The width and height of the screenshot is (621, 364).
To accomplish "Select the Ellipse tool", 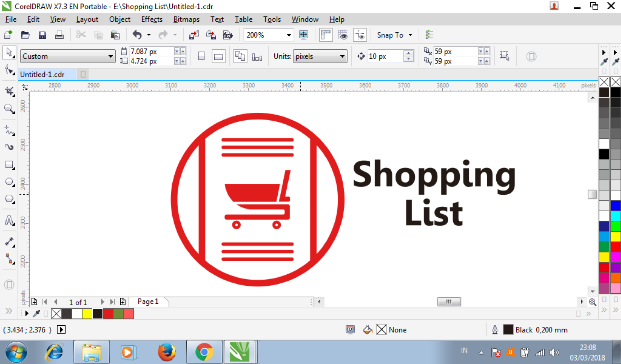I will click(9, 182).
